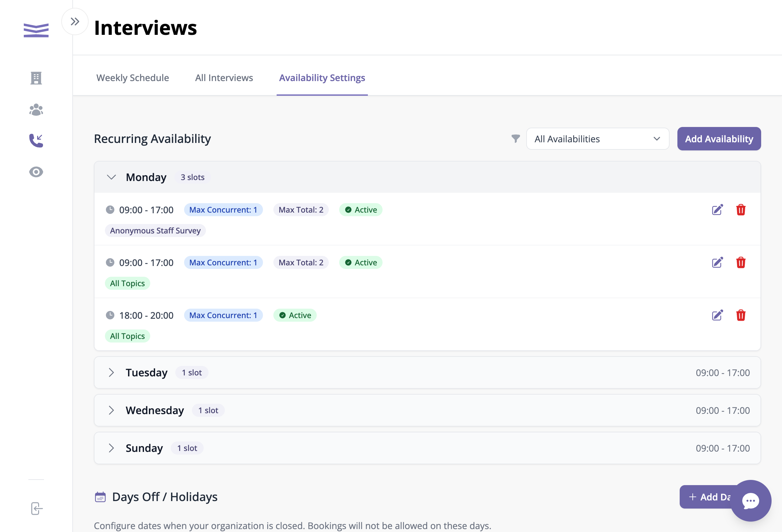Open the eye icon in the sidebar

[36, 172]
